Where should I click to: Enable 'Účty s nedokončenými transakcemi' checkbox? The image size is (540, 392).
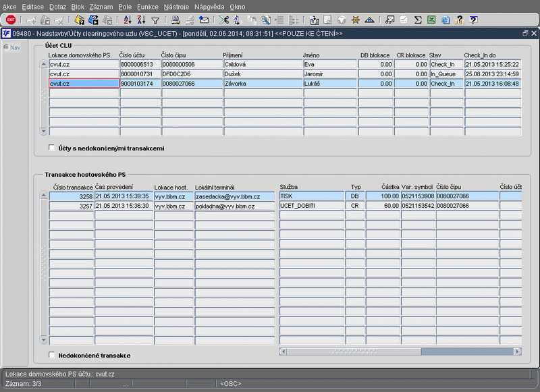point(52,148)
